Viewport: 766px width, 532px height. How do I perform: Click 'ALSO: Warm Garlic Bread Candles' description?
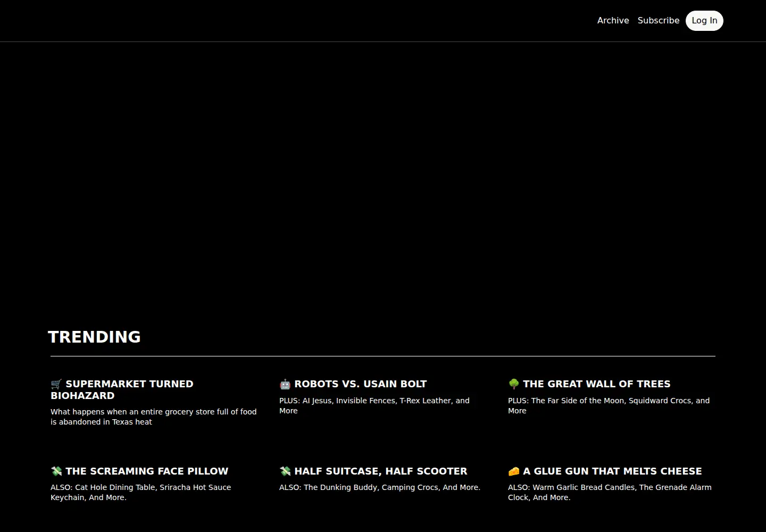pos(610,492)
